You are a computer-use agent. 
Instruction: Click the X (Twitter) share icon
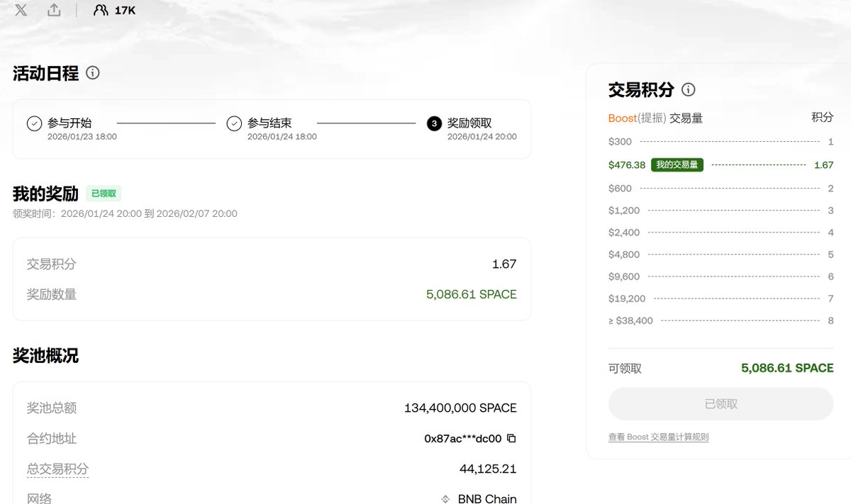[x=21, y=10]
